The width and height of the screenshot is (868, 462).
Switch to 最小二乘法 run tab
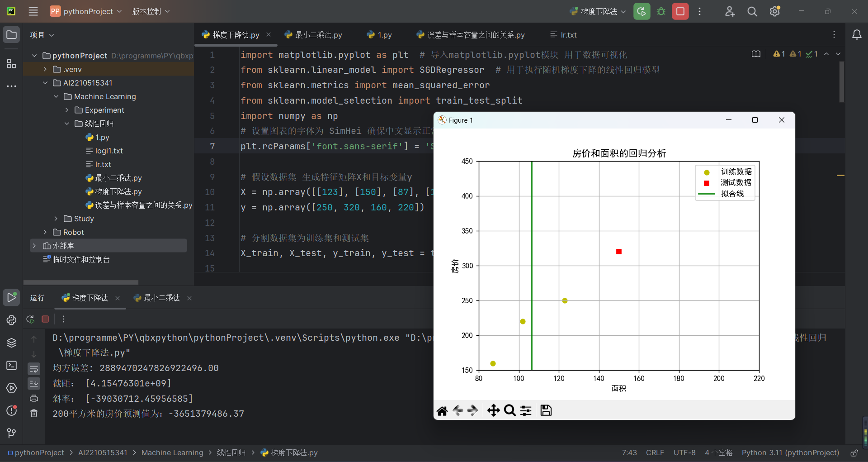157,298
